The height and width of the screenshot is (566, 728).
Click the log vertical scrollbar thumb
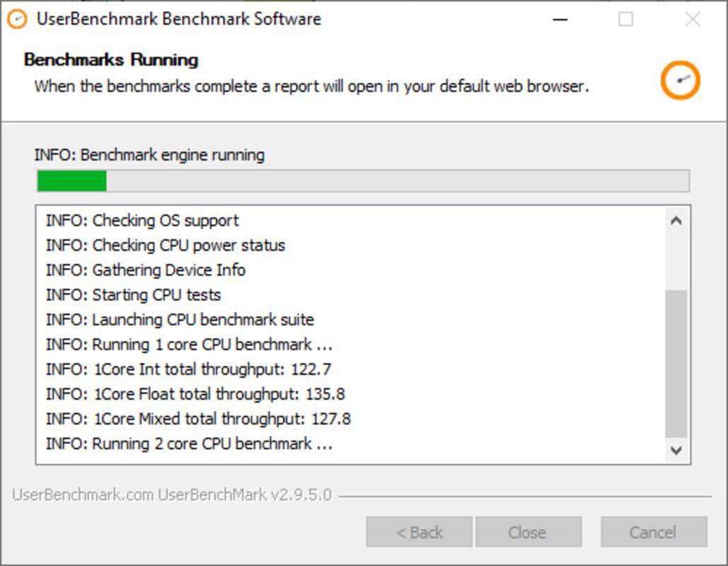pyautogui.click(x=676, y=364)
